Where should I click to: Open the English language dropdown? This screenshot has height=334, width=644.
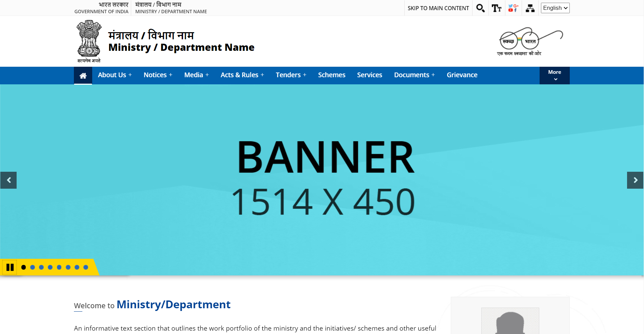tap(555, 8)
